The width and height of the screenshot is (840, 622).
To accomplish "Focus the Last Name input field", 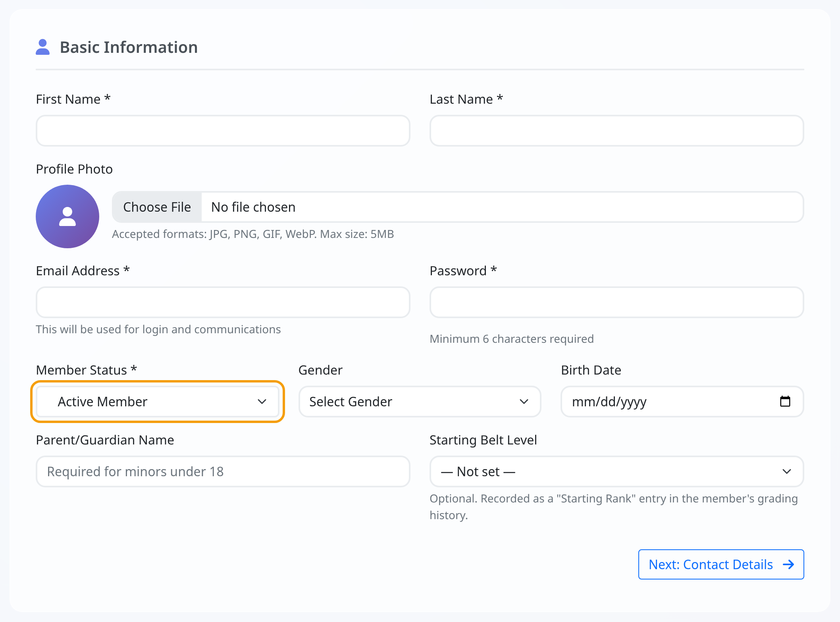I will click(x=617, y=131).
